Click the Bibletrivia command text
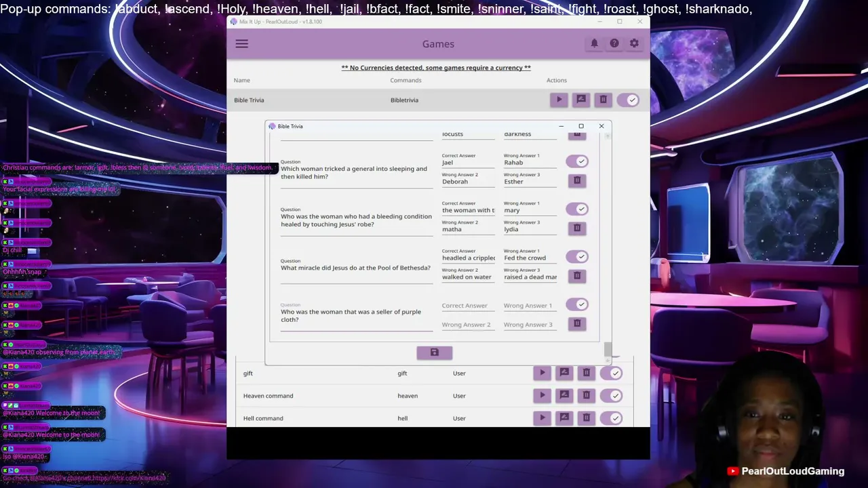Viewport: 868px width, 488px height. [x=404, y=100]
